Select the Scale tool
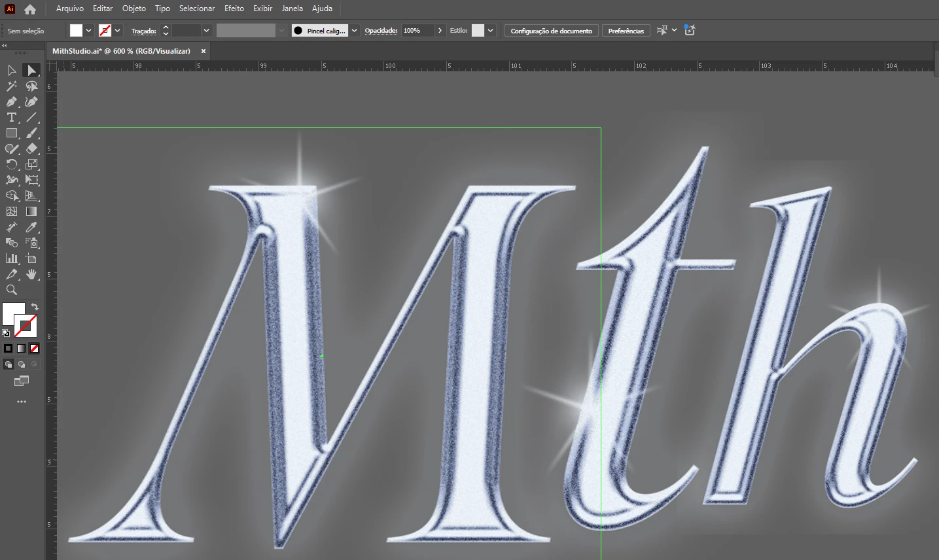Viewport: 939px width, 560px height. 31,164
